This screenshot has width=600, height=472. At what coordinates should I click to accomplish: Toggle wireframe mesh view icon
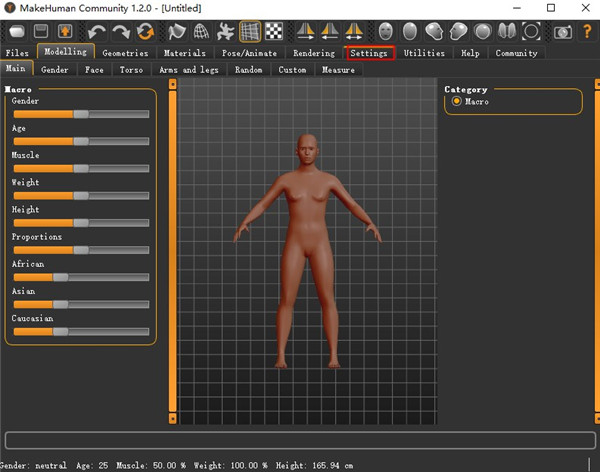coord(201,32)
